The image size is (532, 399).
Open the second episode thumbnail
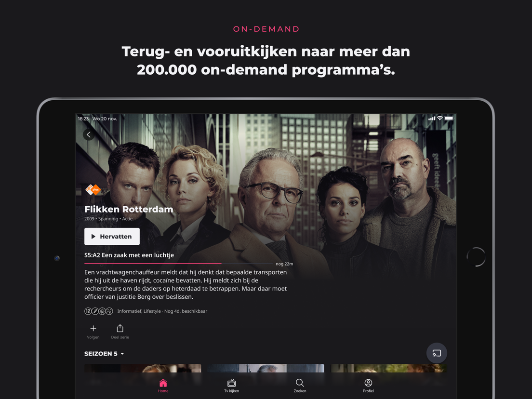click(x=266, y=368)
